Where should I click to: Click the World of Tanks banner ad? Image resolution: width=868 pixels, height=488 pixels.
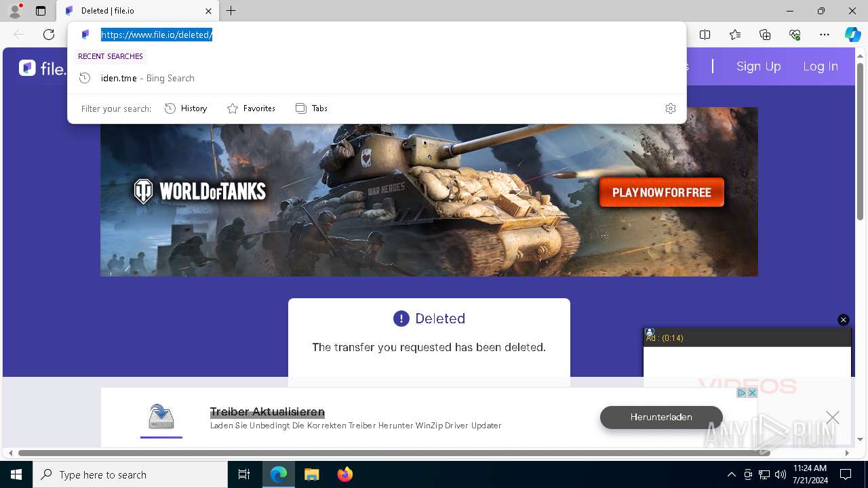click(429, 200)
